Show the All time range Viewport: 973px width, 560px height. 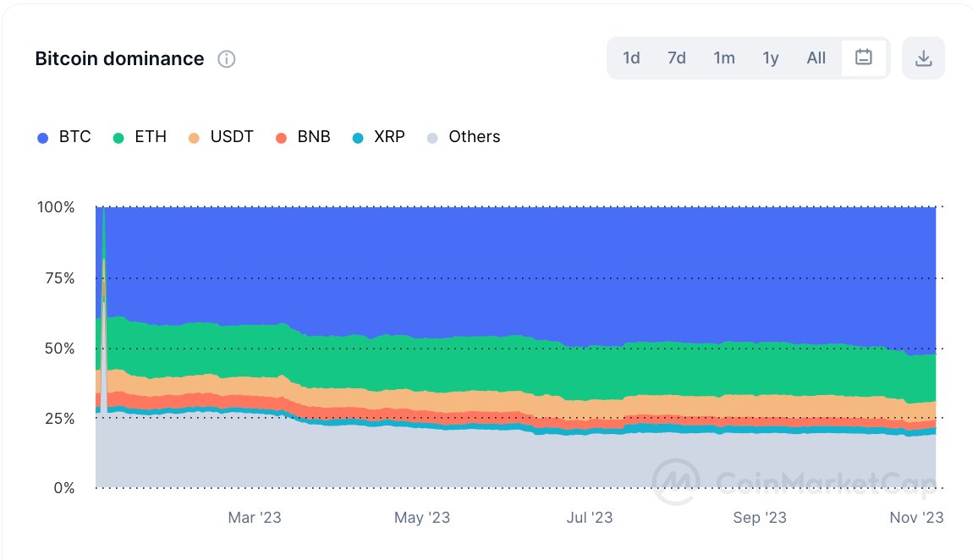[x=816, y=58]
